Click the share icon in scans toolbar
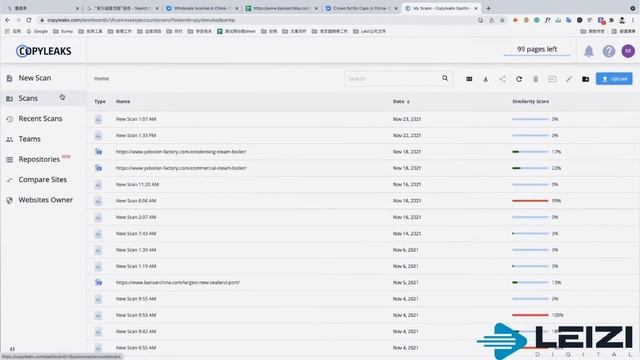This screenshot has height=360, width=640. [x=502, y=79]
